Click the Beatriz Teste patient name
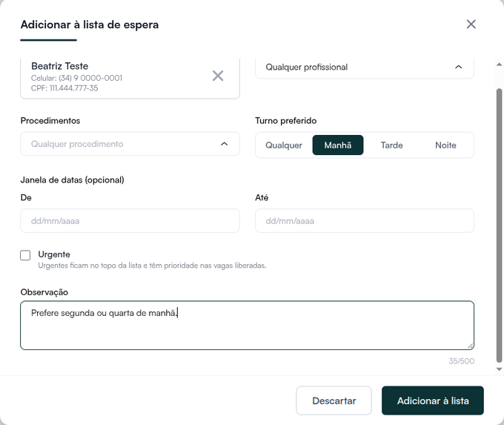This screenshot has height=425, width=504. click(x=59, y=66)
